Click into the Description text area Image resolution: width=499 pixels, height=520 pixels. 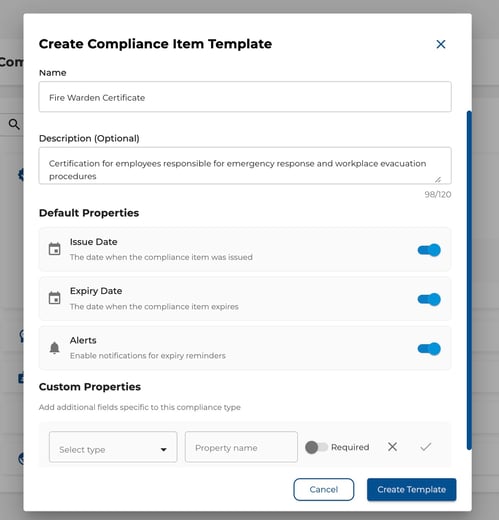[245, 166]
